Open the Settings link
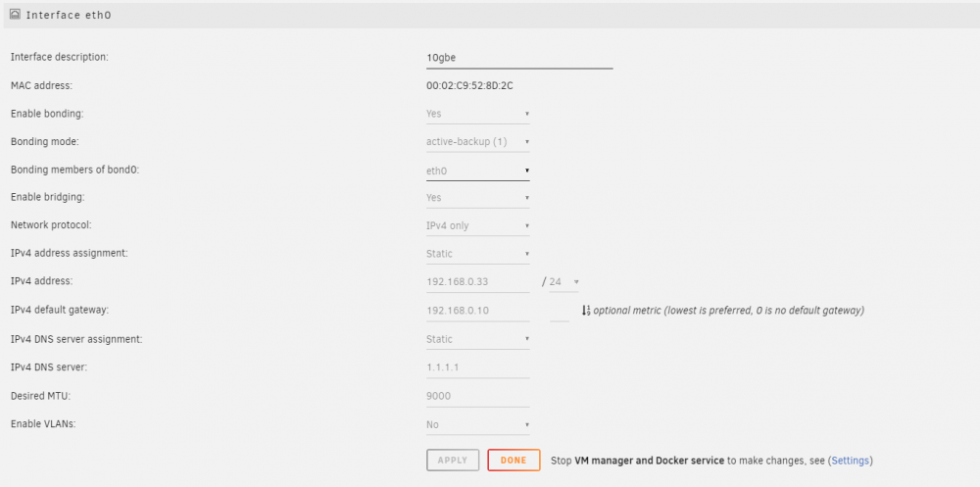The width and height of the screenshot is (980, 487). [850, 461]
